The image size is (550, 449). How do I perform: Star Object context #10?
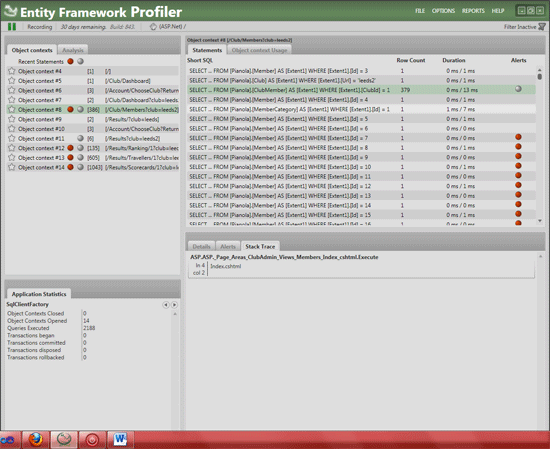(12, 129)
